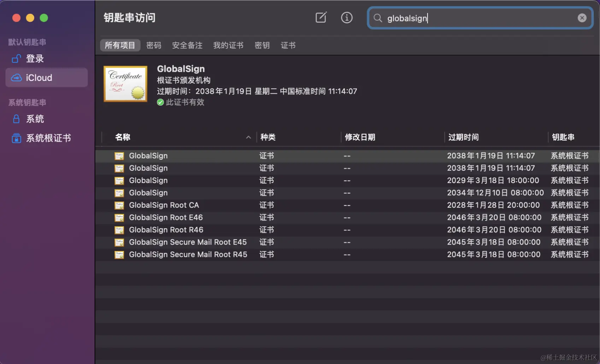Click the GlobalSign title in the detail header
This screenshot has height=364, width=600.
181,69
